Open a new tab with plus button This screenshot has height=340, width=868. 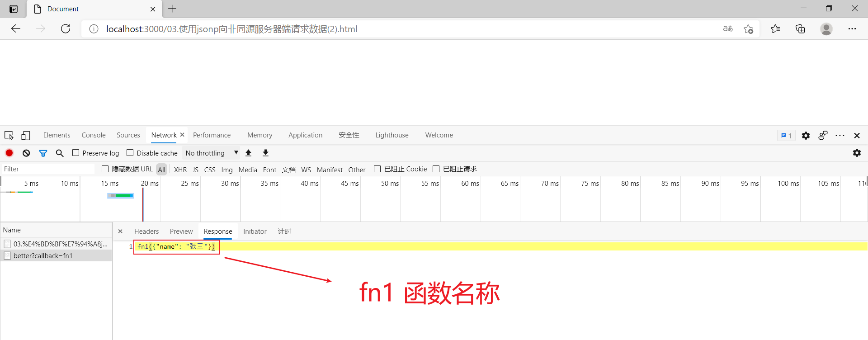172,9
